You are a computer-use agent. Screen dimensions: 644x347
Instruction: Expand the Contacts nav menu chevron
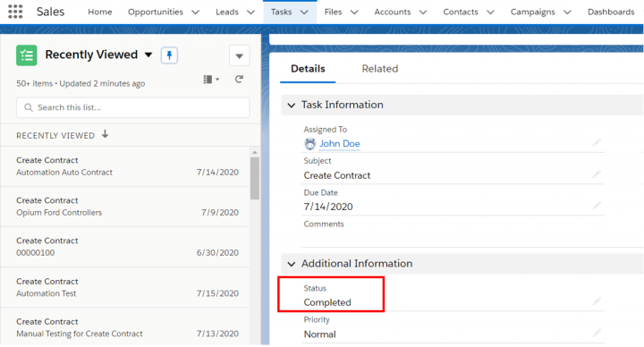coord(490,13)
